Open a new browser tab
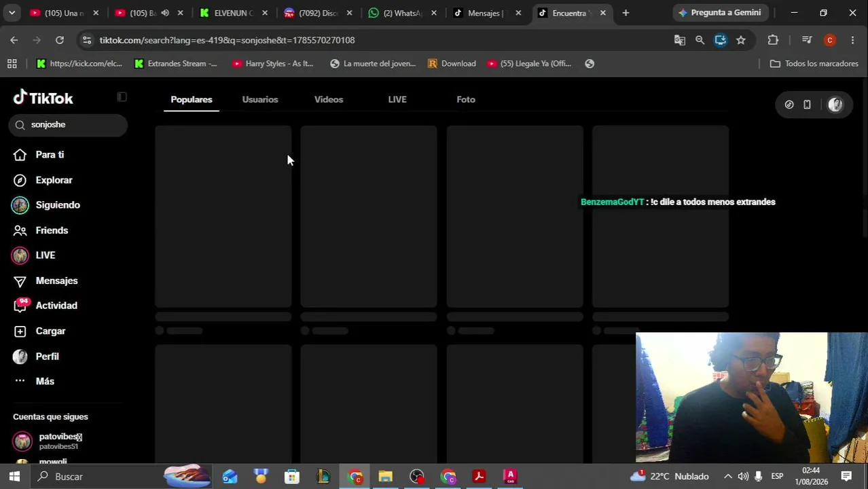 (x=626, y=13)
